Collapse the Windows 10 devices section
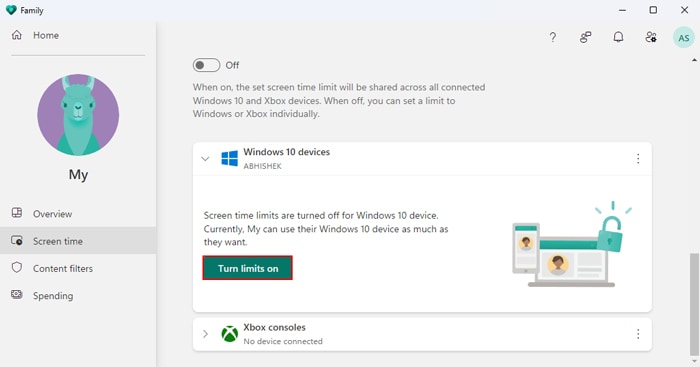The width and height of the screenshot is (700, 367). (205, 158)
